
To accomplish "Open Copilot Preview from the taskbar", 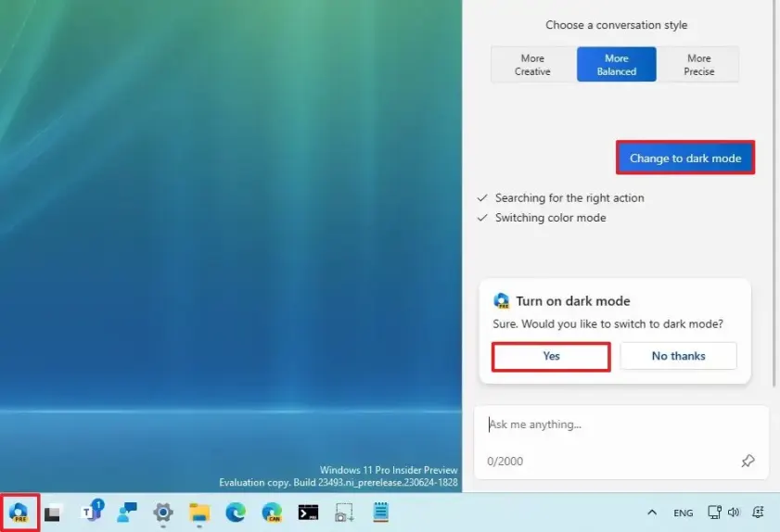I will (19, 512).
